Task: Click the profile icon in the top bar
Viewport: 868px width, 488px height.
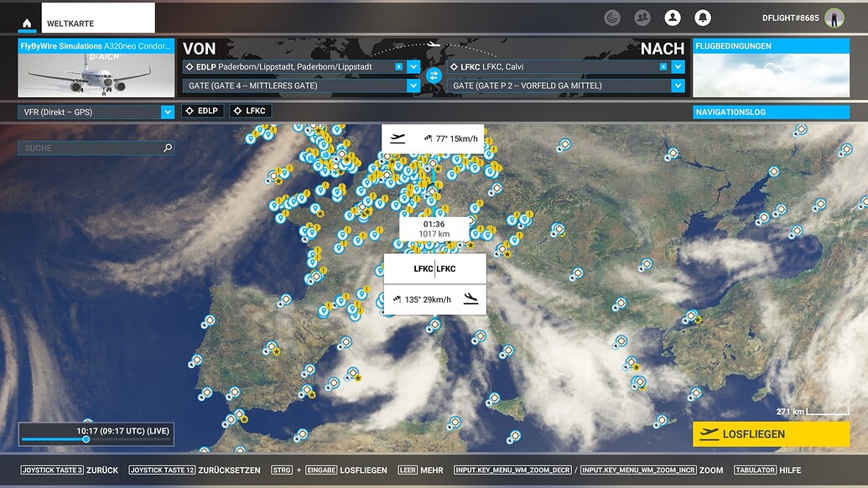Action: coord(672,17)
